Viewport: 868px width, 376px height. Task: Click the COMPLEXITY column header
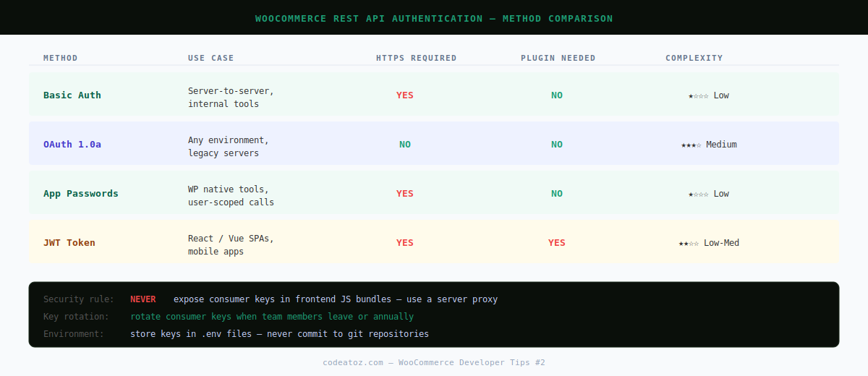694,58
